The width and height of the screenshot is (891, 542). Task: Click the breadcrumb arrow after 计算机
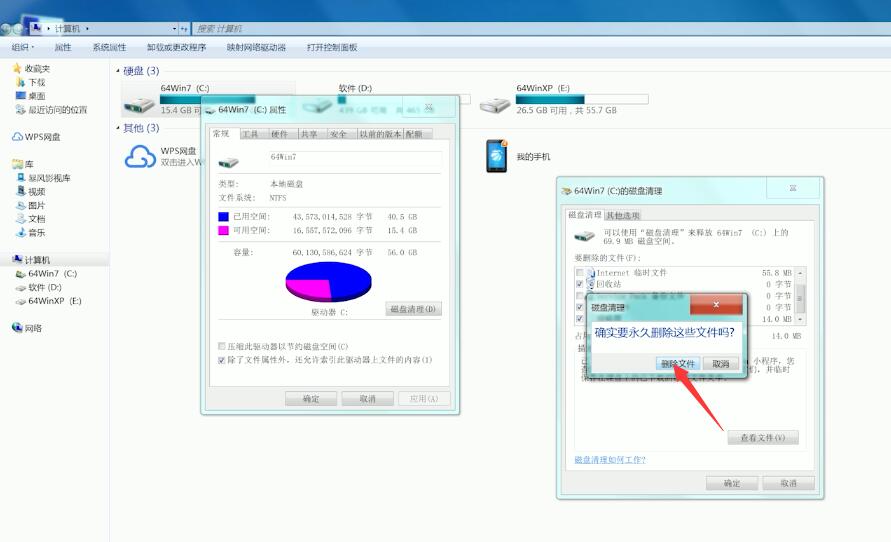(x=88, y=28)
